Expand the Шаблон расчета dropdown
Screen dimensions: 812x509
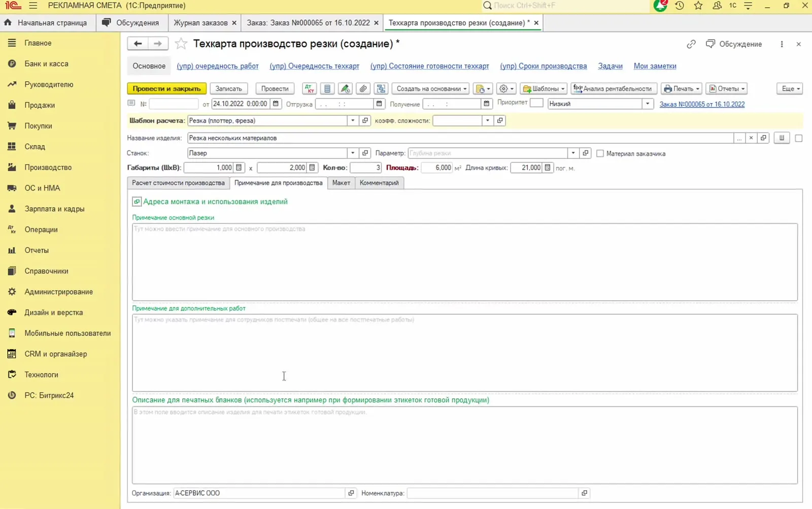click(353, 120)
